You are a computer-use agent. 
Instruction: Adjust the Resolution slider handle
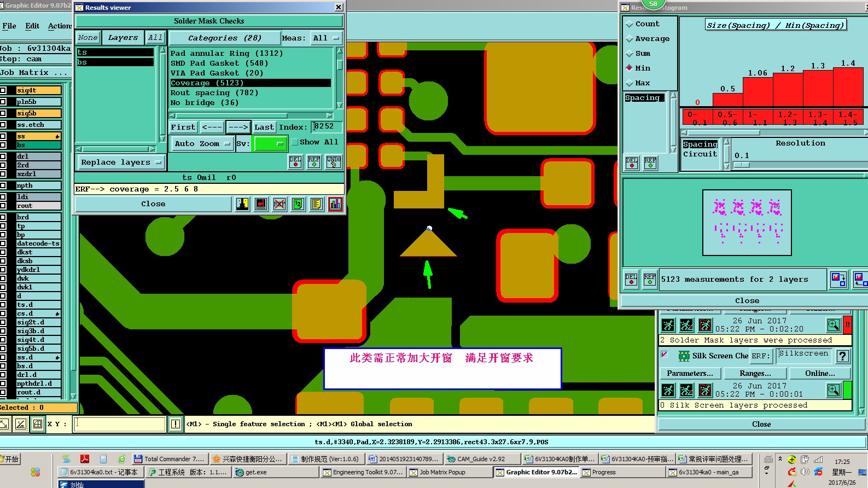point(742,165)
